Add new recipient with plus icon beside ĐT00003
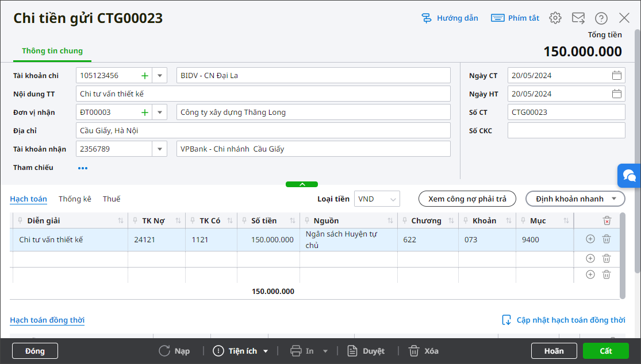641x364 pixels. (145, 112)
